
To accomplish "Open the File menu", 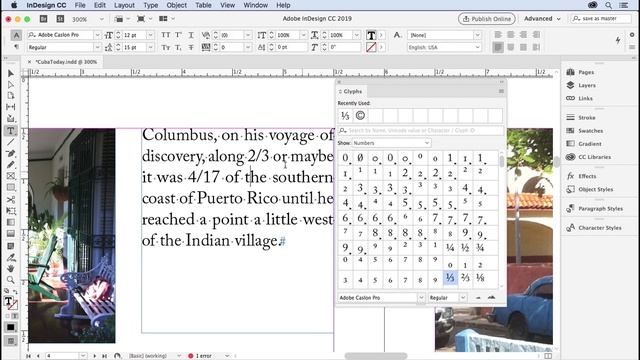I will [80, 5].
